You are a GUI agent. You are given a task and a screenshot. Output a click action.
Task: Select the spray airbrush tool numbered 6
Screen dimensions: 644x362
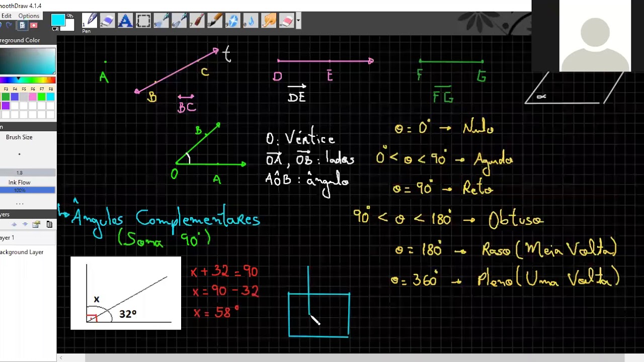179,21
